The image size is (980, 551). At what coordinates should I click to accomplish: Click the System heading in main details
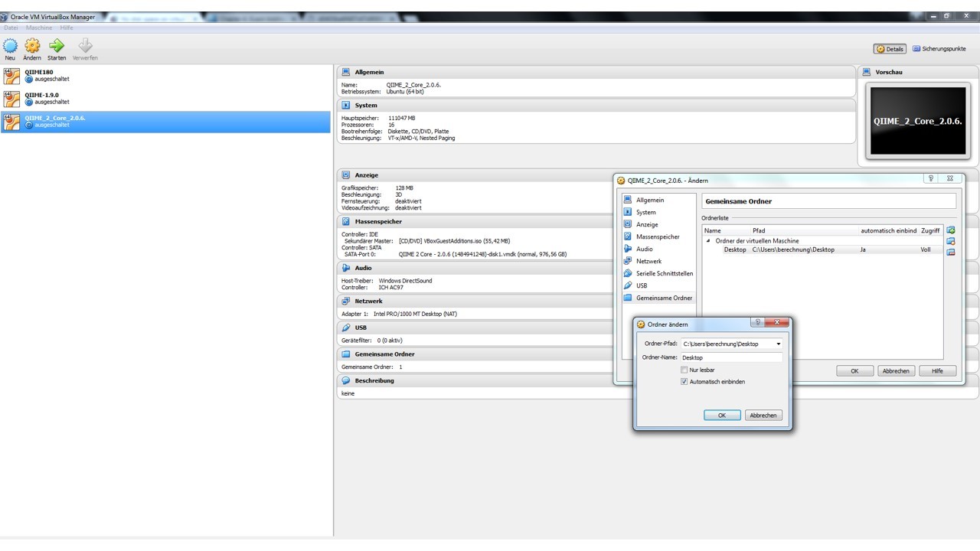tap(366, 105)
